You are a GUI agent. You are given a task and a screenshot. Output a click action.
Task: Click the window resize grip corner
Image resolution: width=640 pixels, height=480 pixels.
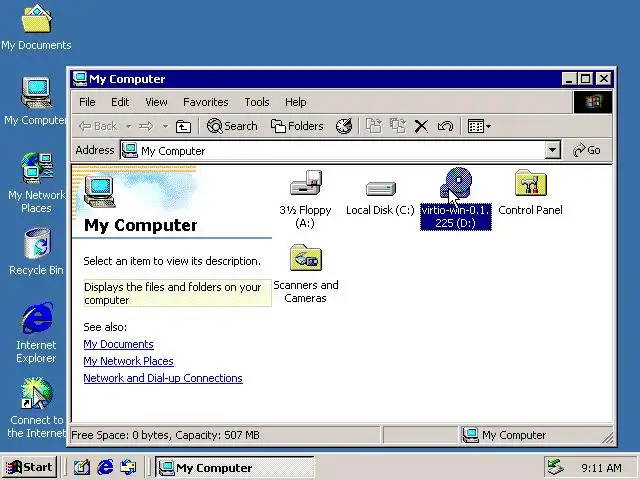[x=607, y=438]
